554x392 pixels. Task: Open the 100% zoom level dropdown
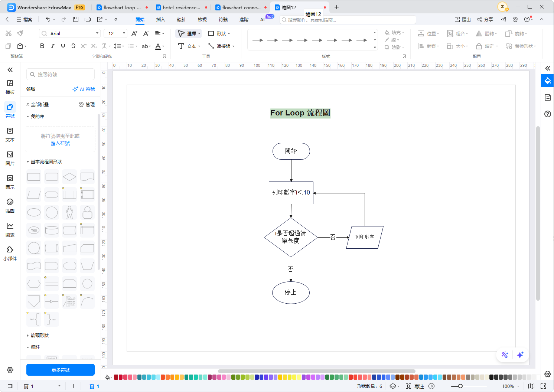(511, 386)
